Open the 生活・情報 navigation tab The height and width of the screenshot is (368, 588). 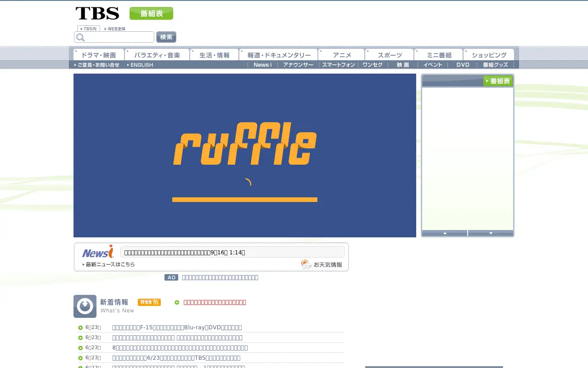point(214,55)
